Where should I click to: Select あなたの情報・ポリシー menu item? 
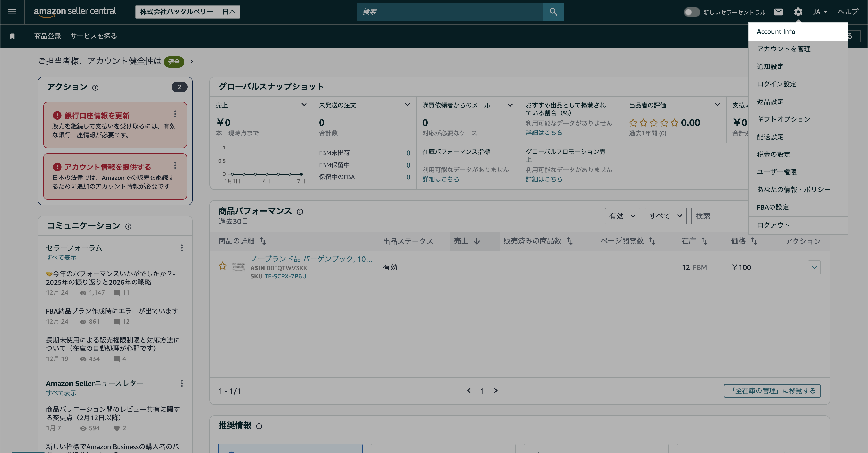(798, 190)
